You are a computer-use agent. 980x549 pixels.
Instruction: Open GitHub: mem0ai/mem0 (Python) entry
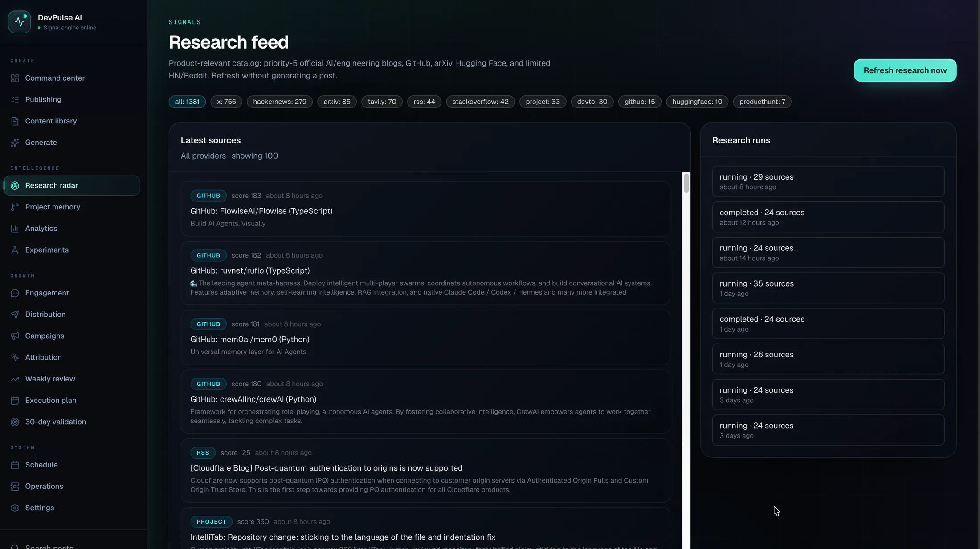pyautogui.click(x=425, y=337)
